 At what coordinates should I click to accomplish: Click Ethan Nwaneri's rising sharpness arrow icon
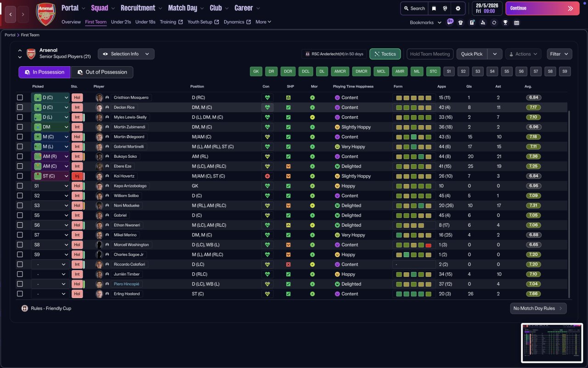[x=288, y=225]
